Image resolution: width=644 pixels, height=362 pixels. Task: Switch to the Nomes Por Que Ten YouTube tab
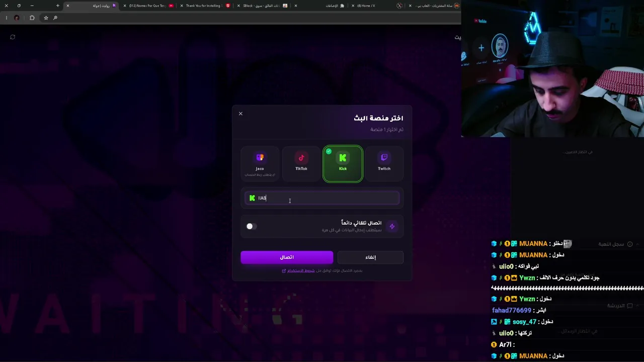[x=149, y=6]
